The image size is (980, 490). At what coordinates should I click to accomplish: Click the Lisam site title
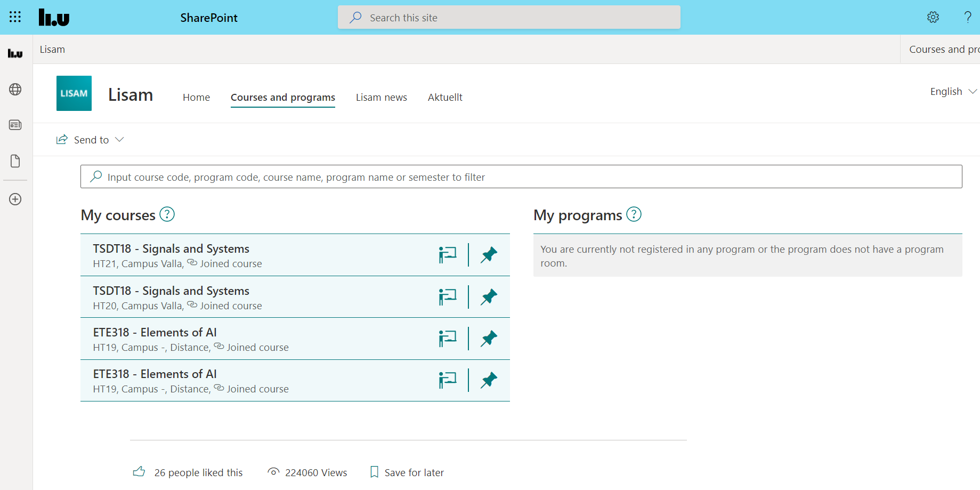coord(131,95)
